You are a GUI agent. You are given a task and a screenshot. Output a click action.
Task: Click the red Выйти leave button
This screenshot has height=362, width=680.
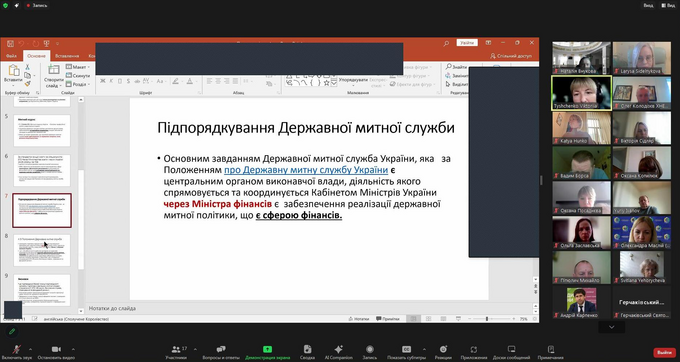click(x=664, y=352)
